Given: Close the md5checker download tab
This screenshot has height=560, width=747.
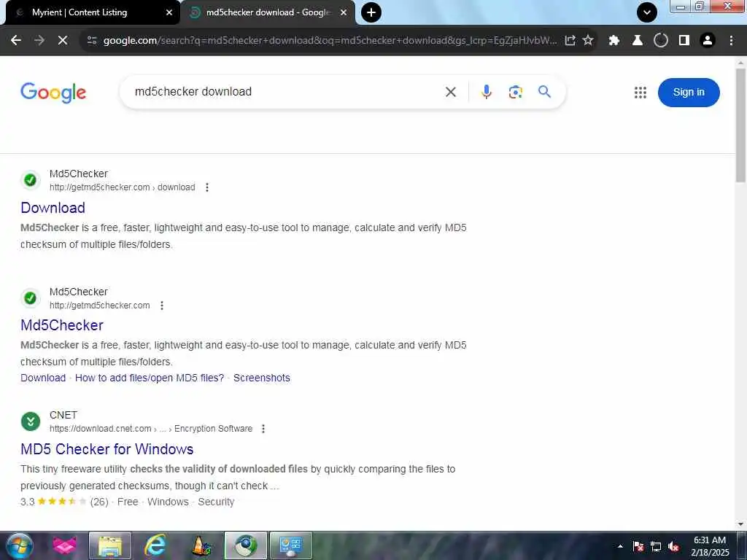Looking at the screenshot, I should pyautogui.click(x=344, y=12).
